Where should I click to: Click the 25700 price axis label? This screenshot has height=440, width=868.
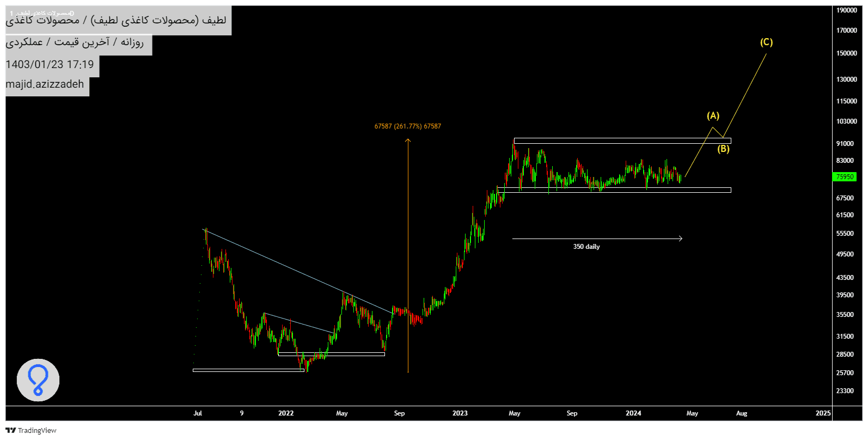tap(845, 373)
